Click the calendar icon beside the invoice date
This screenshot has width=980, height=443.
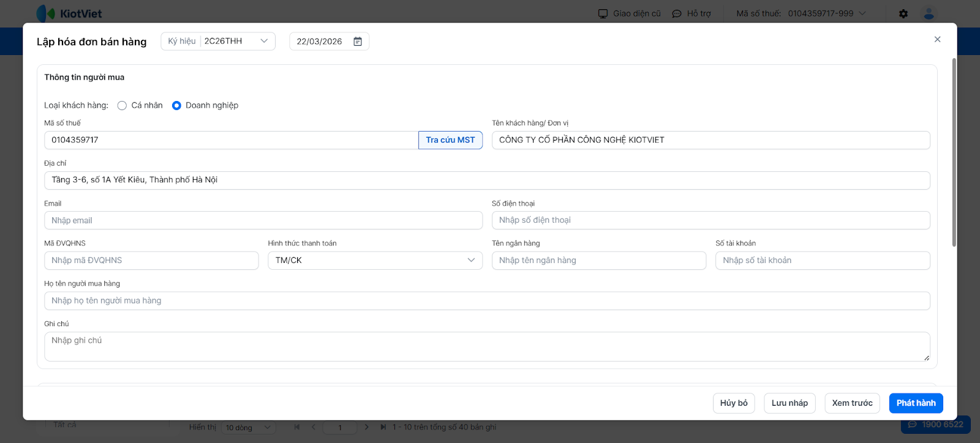pyautogui.click(x=358, y=42)
